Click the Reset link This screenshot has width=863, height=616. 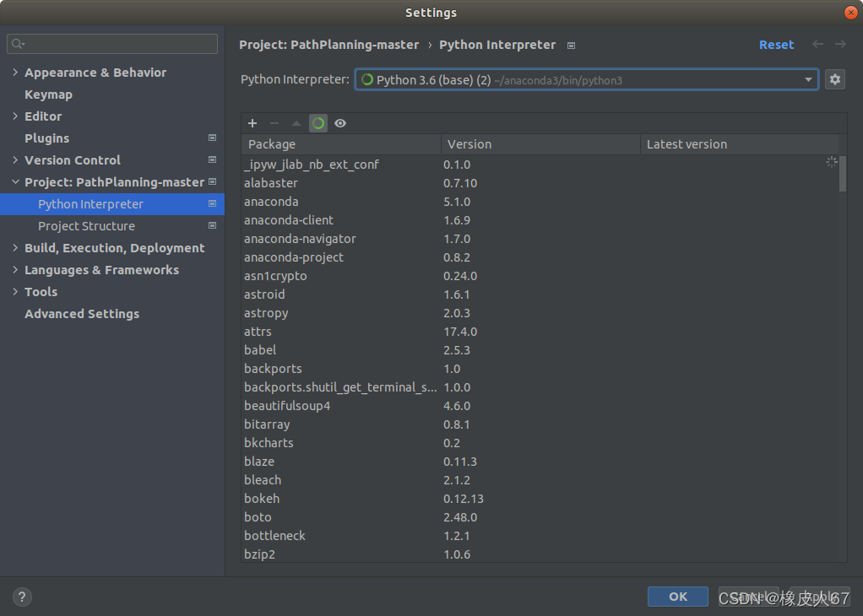(x=776, y=45)
